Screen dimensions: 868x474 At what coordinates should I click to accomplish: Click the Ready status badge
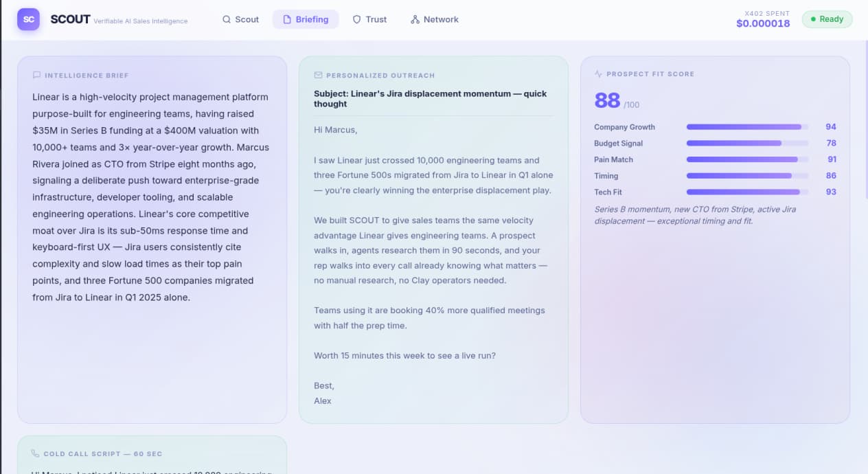click(827, 19)
